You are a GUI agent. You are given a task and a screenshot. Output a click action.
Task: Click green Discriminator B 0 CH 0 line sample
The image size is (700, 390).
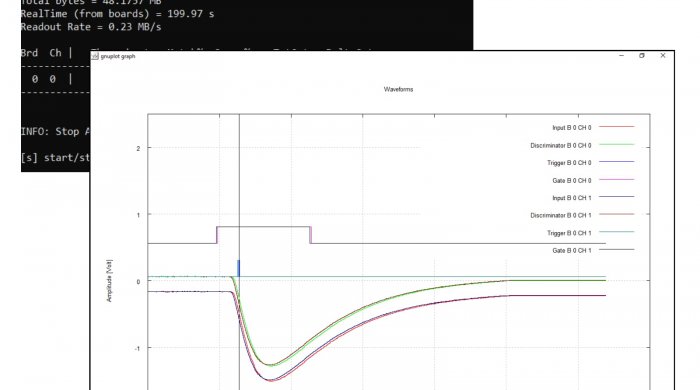click(617, 145)
